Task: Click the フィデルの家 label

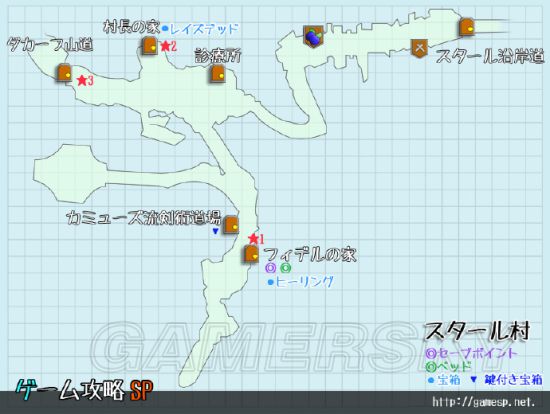Action: click(310, 254)
